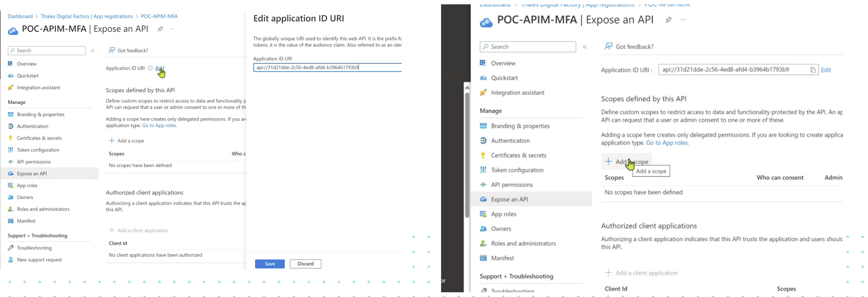Click the Add link next to Application ID URI
Screen dimensions: 868x297
coord(159,68)
